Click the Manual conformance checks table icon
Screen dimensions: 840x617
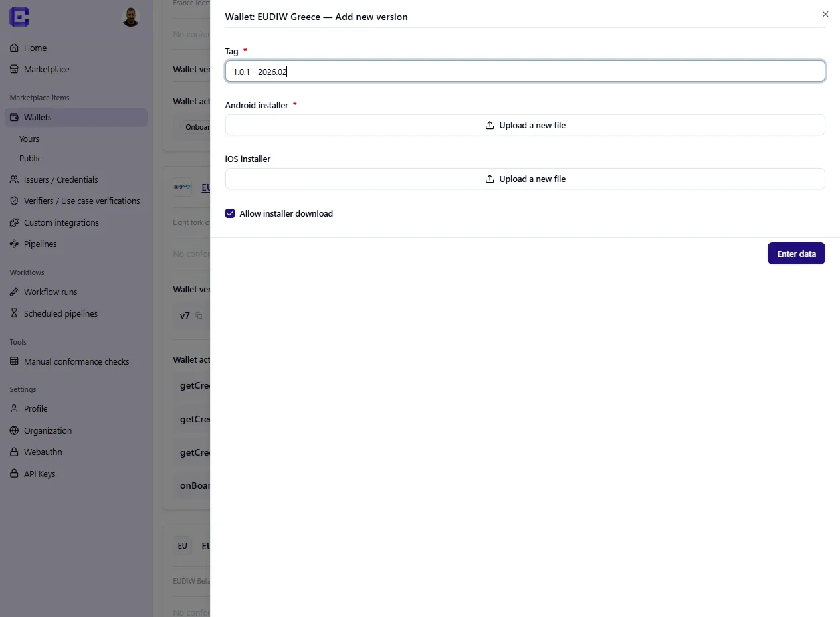click(x=15, y=361)
